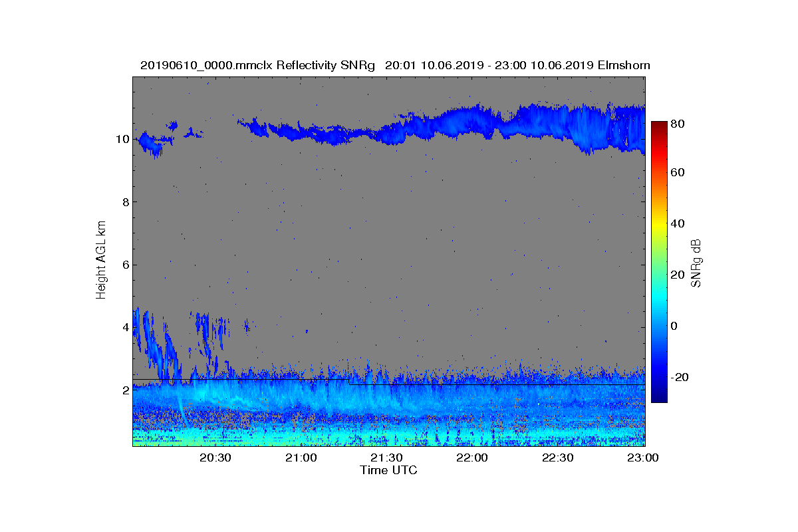Click the 'SNRg dB' colorbar label
This screenshot has width=798, height=532.
(696, 263)
